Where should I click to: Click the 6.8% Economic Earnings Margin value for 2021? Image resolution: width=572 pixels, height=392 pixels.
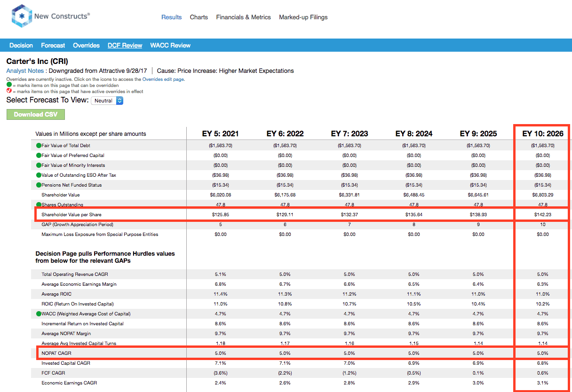tap(220, 284)
